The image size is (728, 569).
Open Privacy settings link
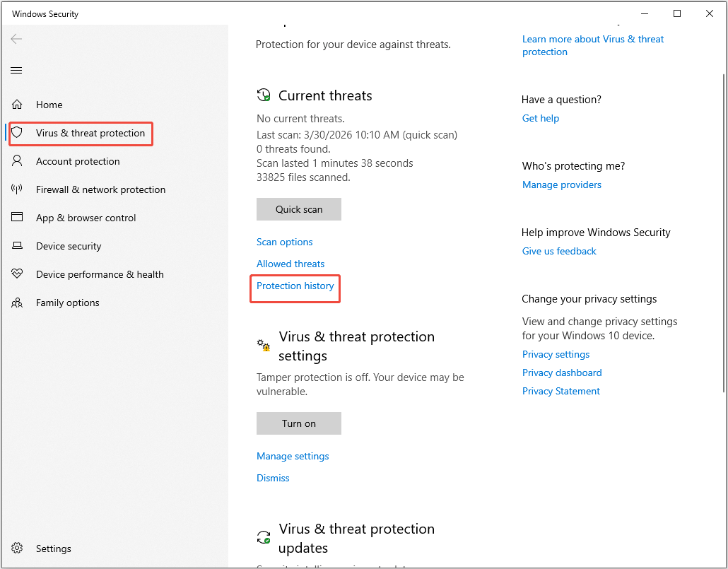tap(556, 354)
